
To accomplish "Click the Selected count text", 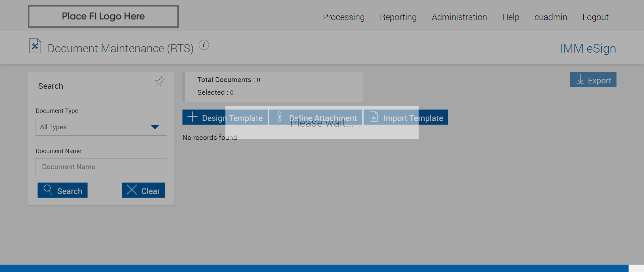I will tap(215, 92).
